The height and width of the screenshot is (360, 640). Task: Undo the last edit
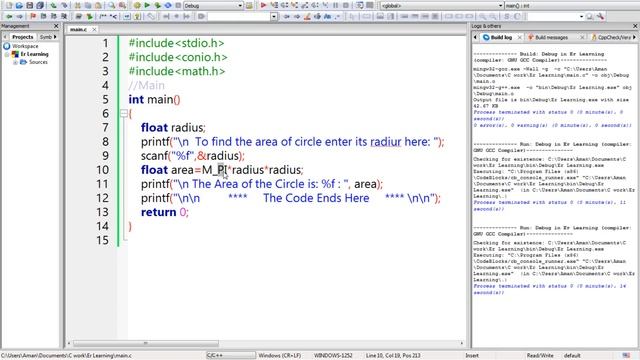tap(53, 6)
